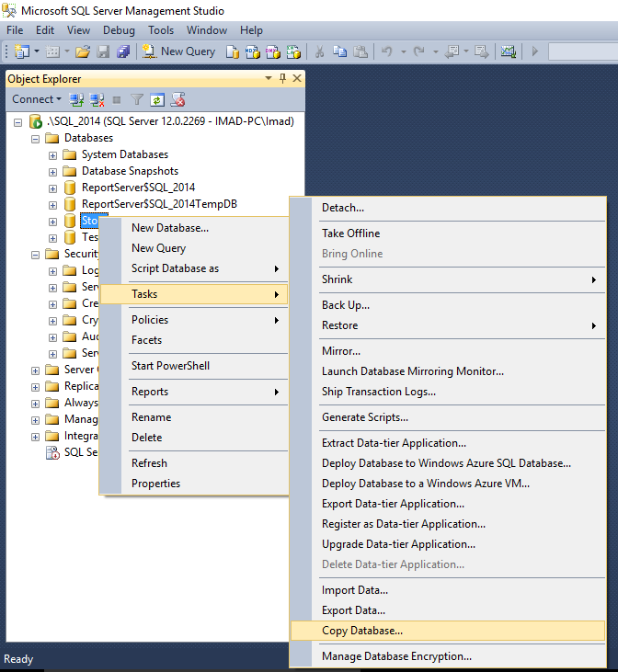Screen dimensions: 618x672
Task: Open the Shrink submenu arrow
Action: point(594,279)
